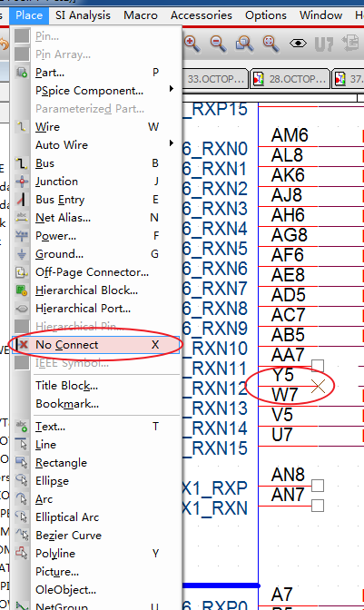Click pin number AD5 label
The width and height of the screenshot is (364, 610).
(288, 295)
